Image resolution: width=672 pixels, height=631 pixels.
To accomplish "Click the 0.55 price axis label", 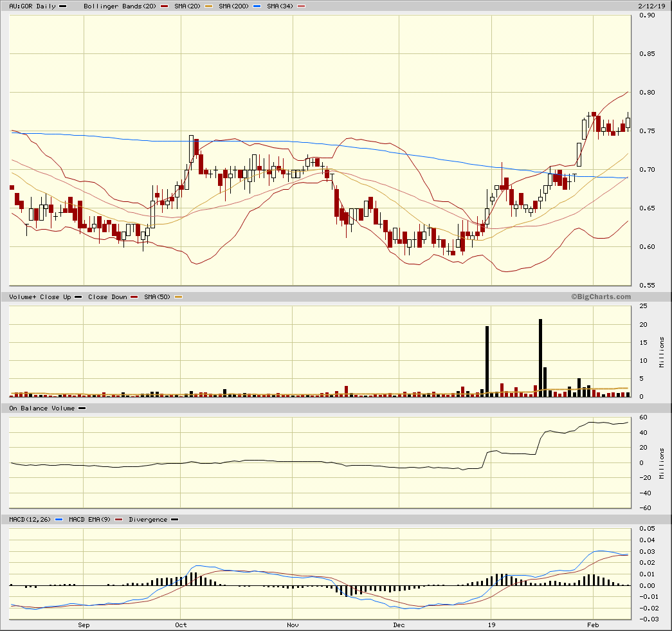I will 647,285.
